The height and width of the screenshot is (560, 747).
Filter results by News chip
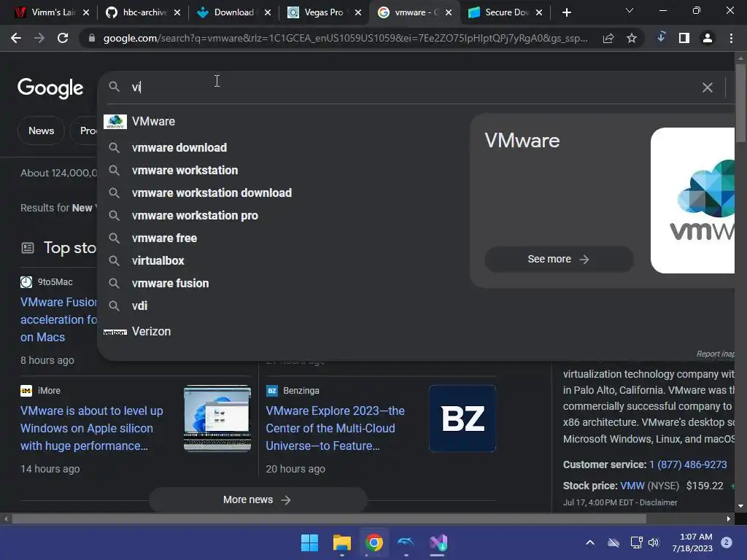tap(41, 131)
